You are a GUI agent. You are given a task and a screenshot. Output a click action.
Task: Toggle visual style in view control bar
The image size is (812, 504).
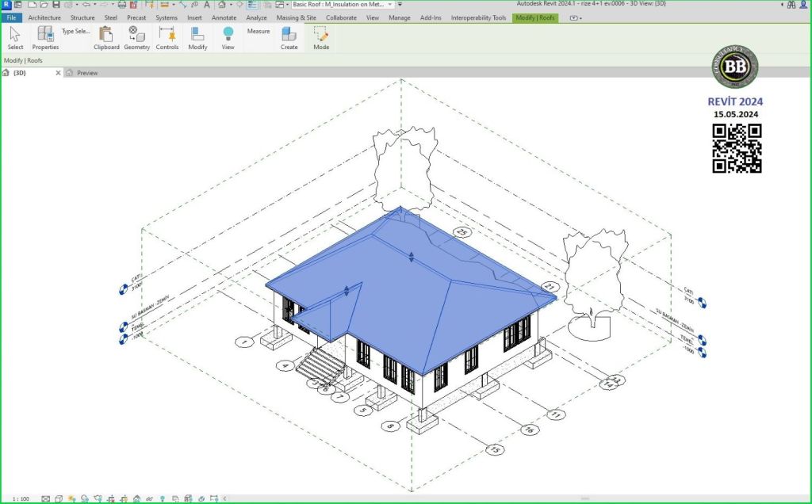[59, 498]
